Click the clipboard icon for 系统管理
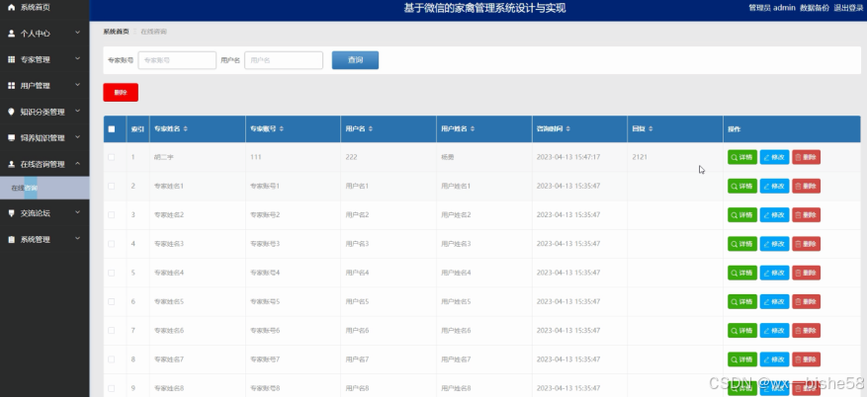This screenshot has width=868, height=398. tap(11, 239)
